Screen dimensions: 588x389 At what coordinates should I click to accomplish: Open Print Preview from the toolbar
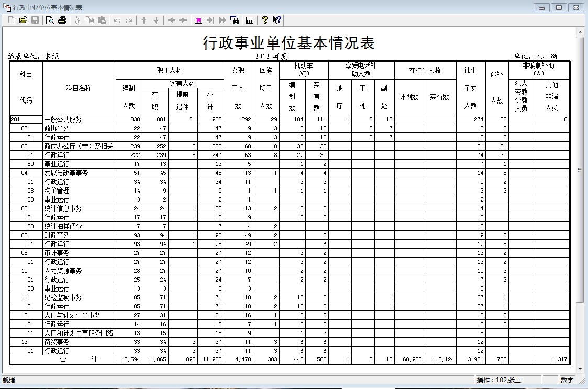pos(50,20)
